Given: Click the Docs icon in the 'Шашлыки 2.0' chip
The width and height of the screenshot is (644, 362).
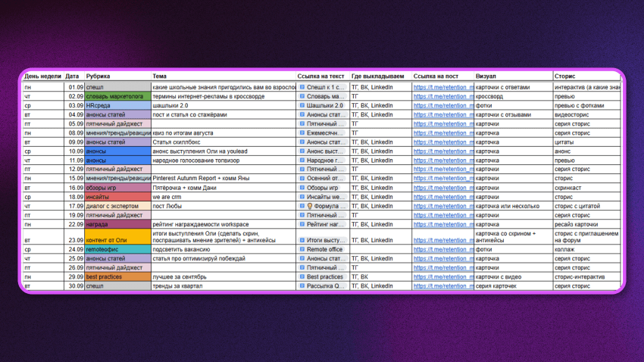Looking at the screenshot, I should (302, 105).
